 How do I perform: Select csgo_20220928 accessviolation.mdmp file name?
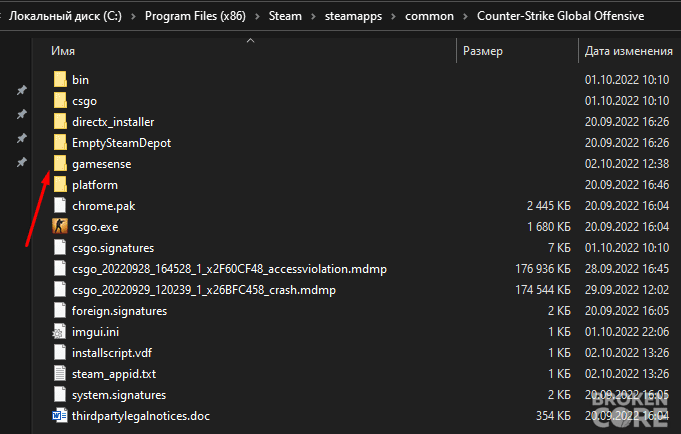(229, 269)
